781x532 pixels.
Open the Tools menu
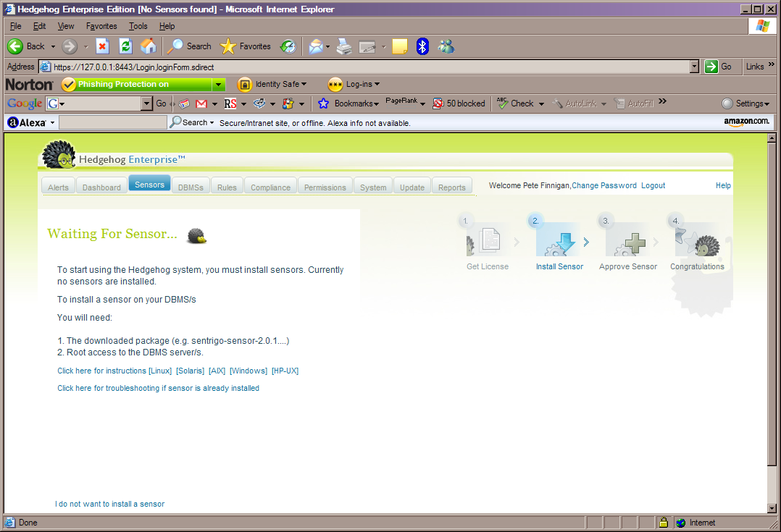tap(138, 26)
